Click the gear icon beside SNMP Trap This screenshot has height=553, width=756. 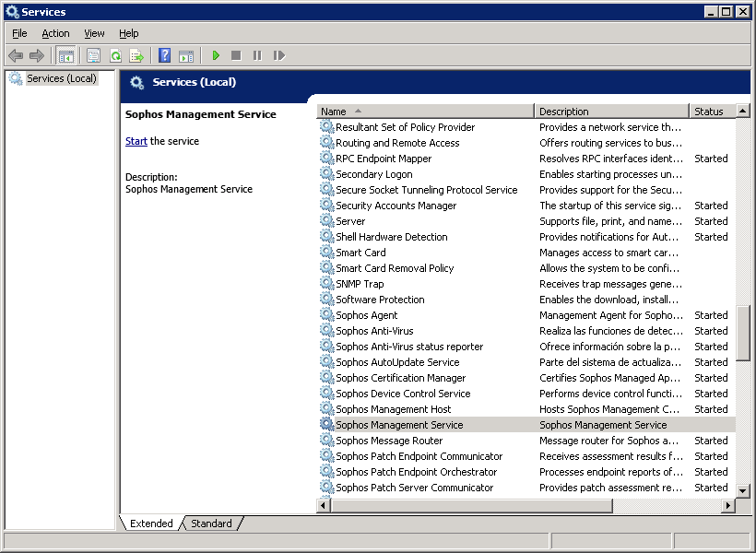click(x=327, y=284)
